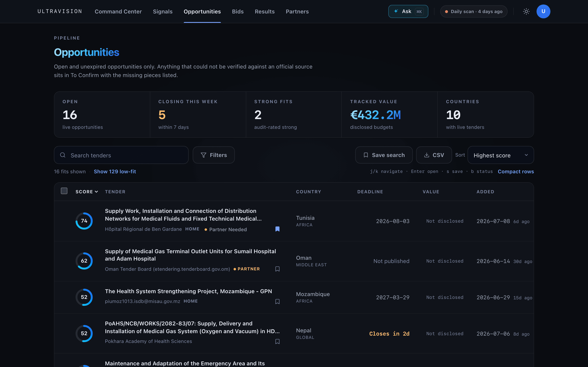Export the list with the CSV button

point(434,155)
